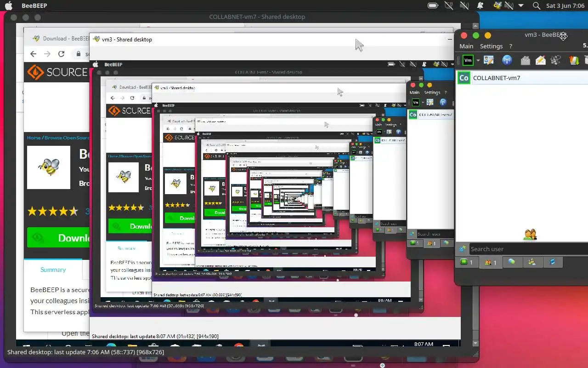Screen dimensions: 588x368
Task: Switch to the green monitor tab showing 1
Action: [467, 262]
